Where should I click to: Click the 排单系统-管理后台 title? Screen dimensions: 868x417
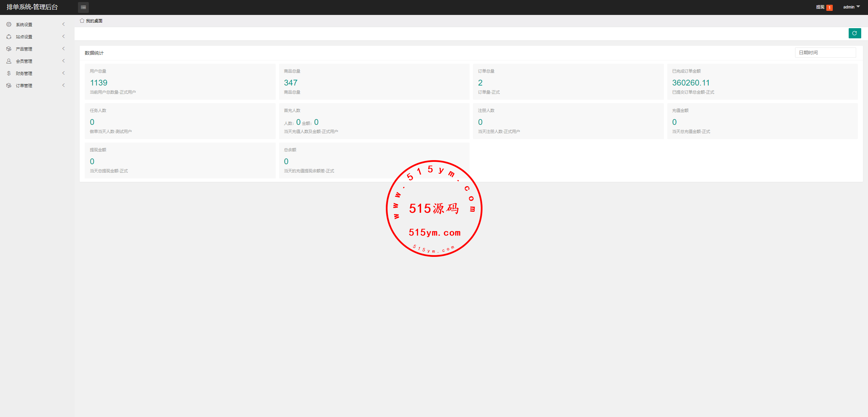click(32, 7)
